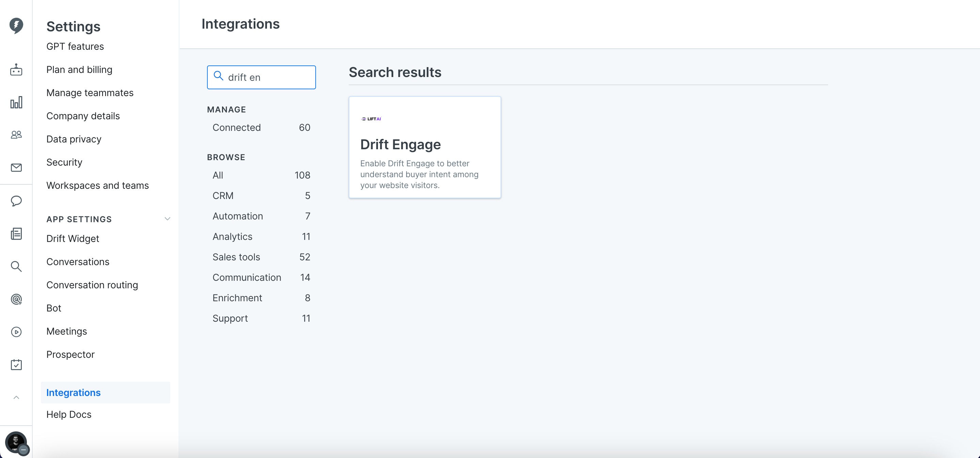Filter by Enrichment category
This screenshot has height=458, width=980.
point(262,298)
